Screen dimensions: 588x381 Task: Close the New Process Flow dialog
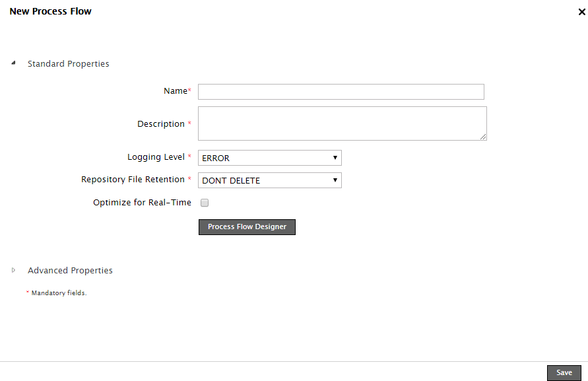click(x=581, y=12)
